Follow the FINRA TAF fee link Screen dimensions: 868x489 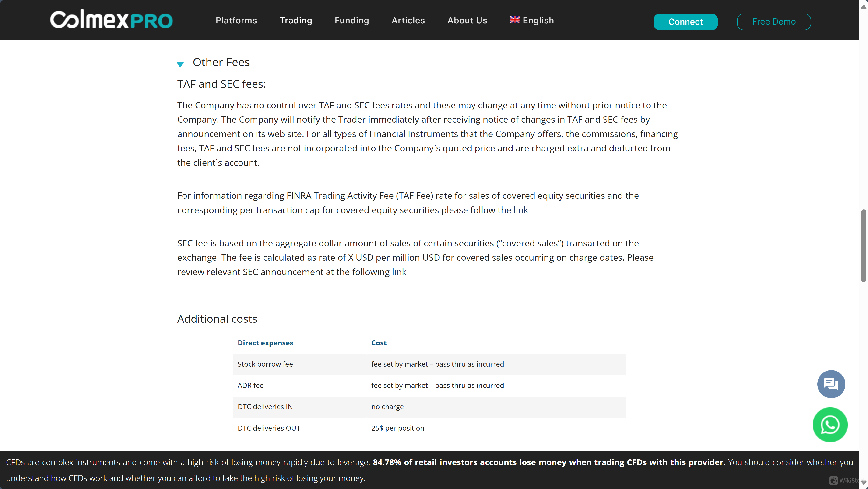click(521, 210)
